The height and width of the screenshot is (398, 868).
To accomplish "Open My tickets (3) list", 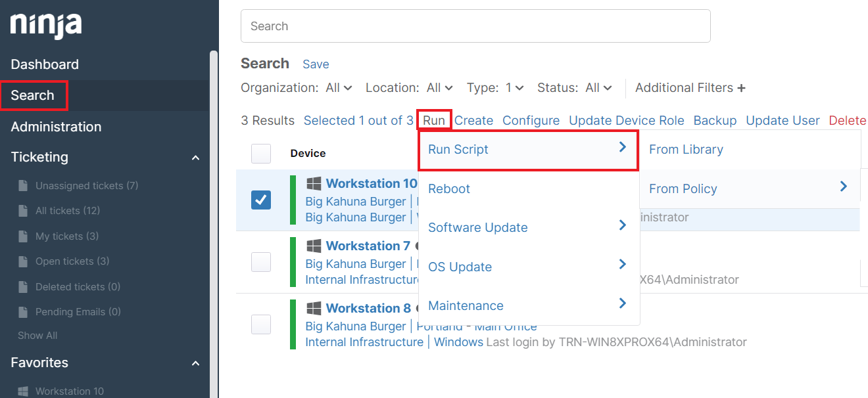I will pyautogui.click(x=67, y=236).
